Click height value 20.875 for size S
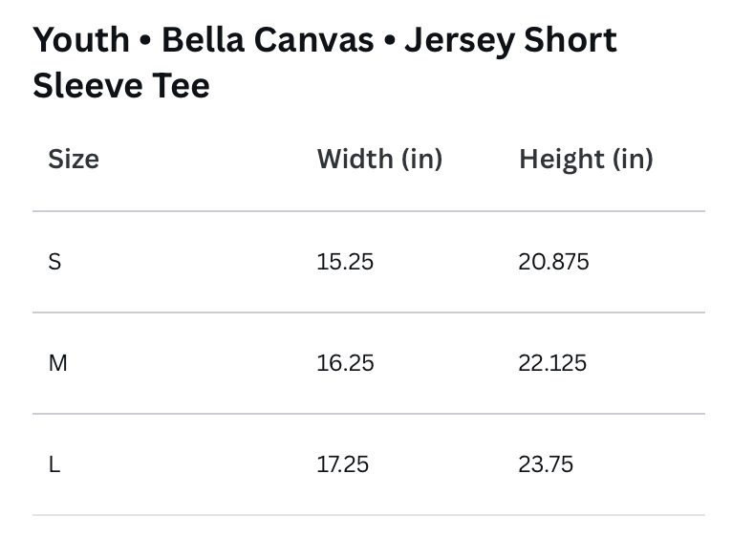 coord(553,261)
